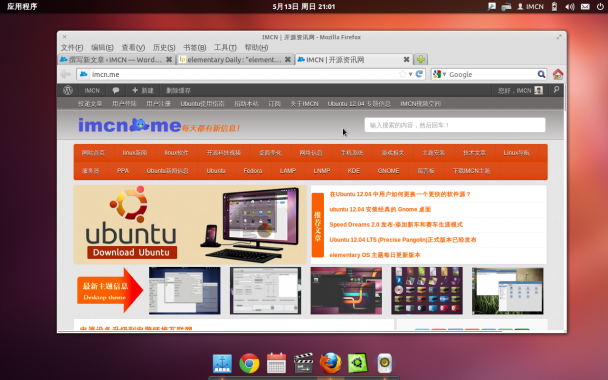
Task: Open the Fedora link in the orange menu
Action: pyautogui.click(x=252, y=171)
